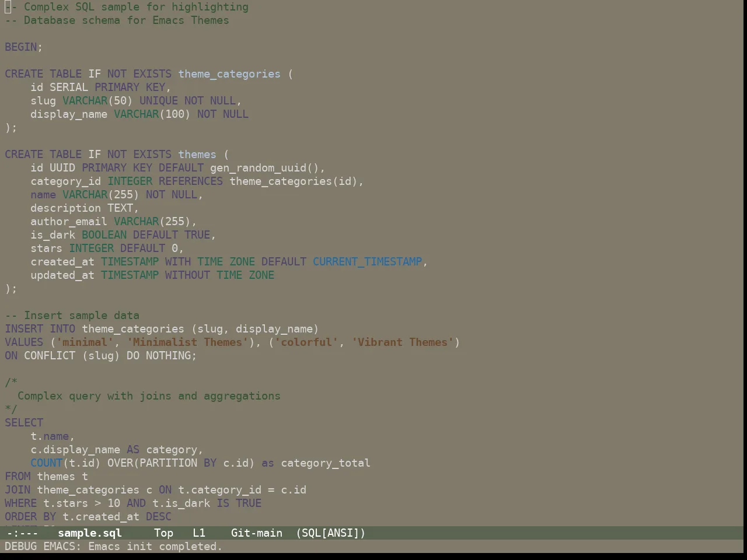747x560 pixels.
Task: Click the Top position indicator in mode line
Action: (163, 533)
